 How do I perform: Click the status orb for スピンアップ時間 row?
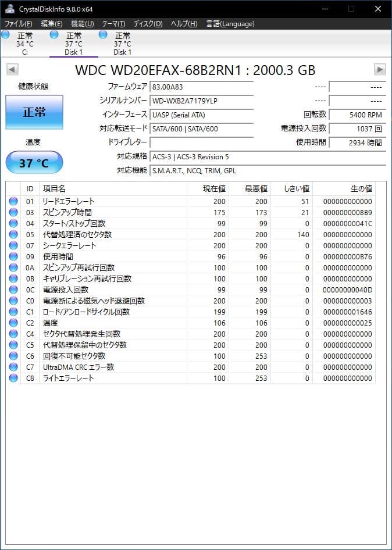[x=13, y=212]
